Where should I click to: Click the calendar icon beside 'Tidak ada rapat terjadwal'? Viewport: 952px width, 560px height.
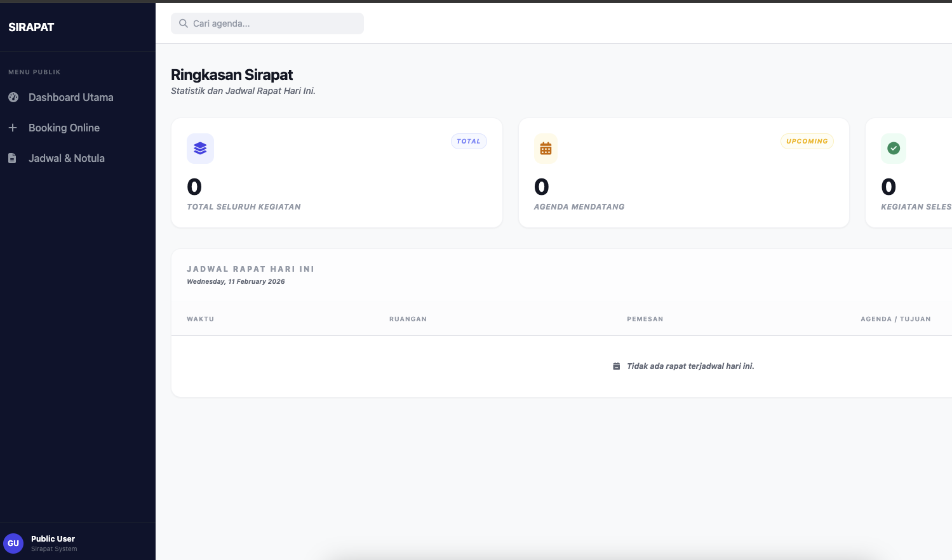pos(616,366)
